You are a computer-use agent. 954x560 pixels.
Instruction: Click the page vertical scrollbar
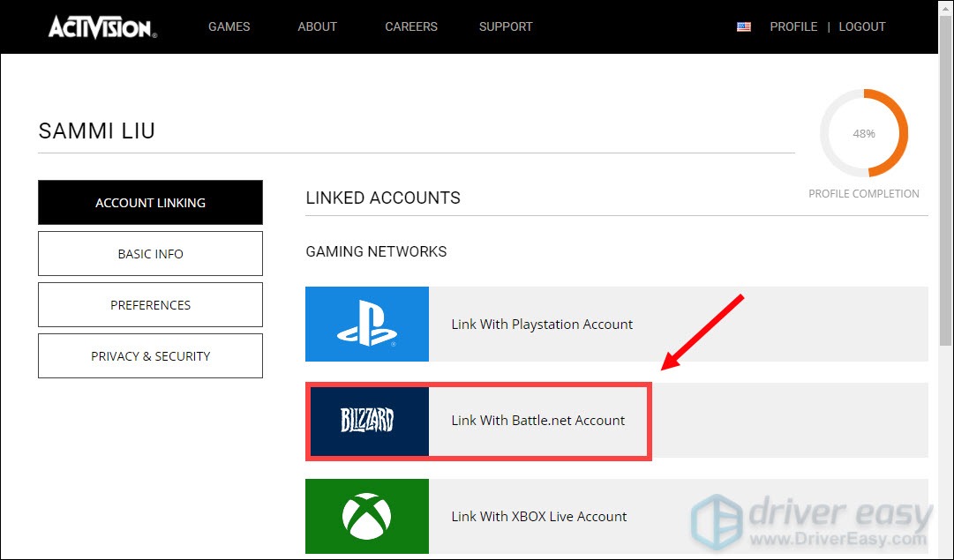pyautogui.click(x=945, y=183)
